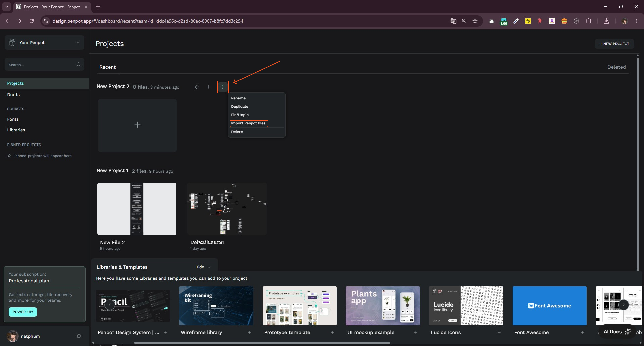
Task: Click the POWER UP! button
Action: (23, 312)
